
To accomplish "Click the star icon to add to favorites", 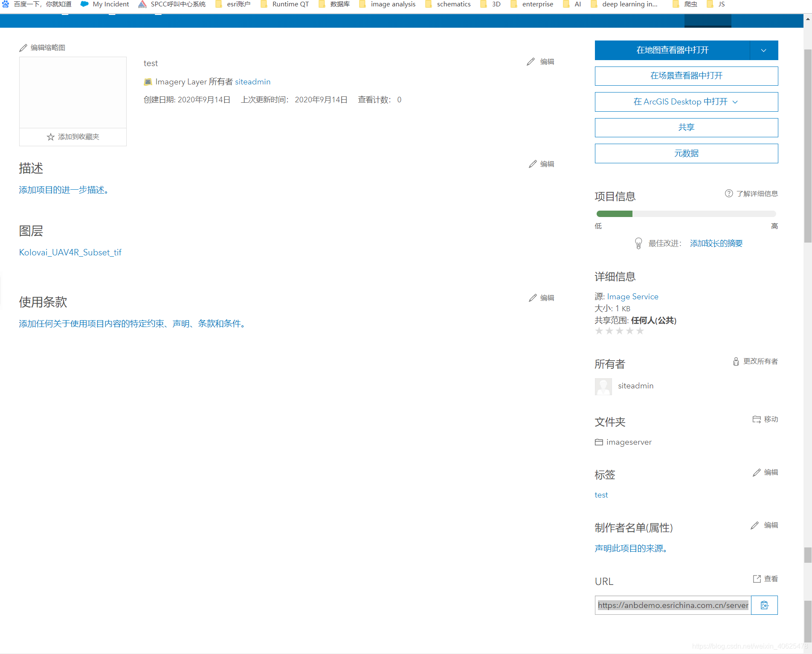I will pos(50,137).
